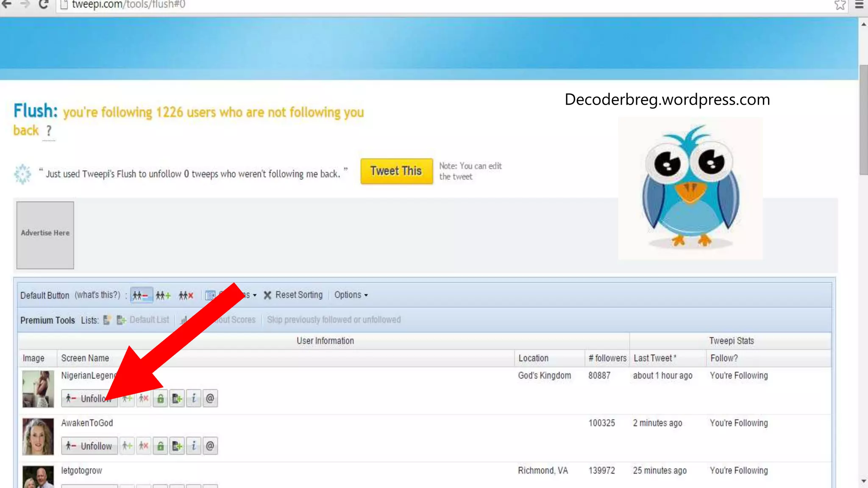Click the what's this? help link
This screenshot has width=868, height=488.
[97, 295]
